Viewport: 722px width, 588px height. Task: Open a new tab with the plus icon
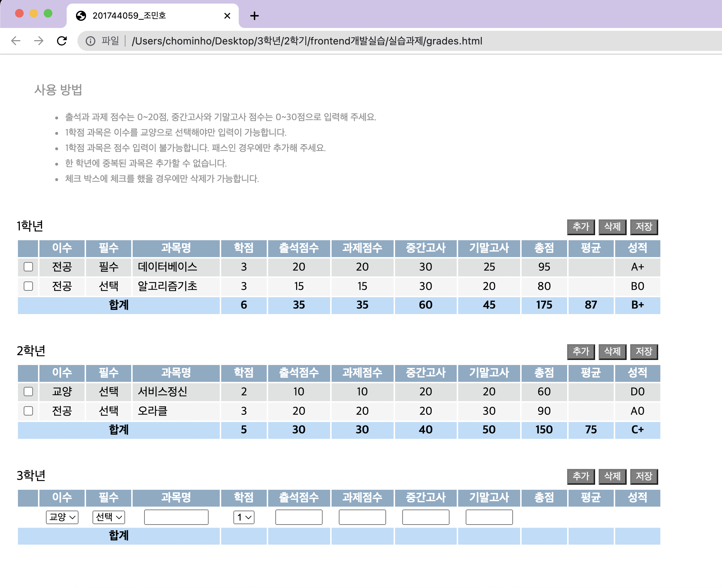255,16
